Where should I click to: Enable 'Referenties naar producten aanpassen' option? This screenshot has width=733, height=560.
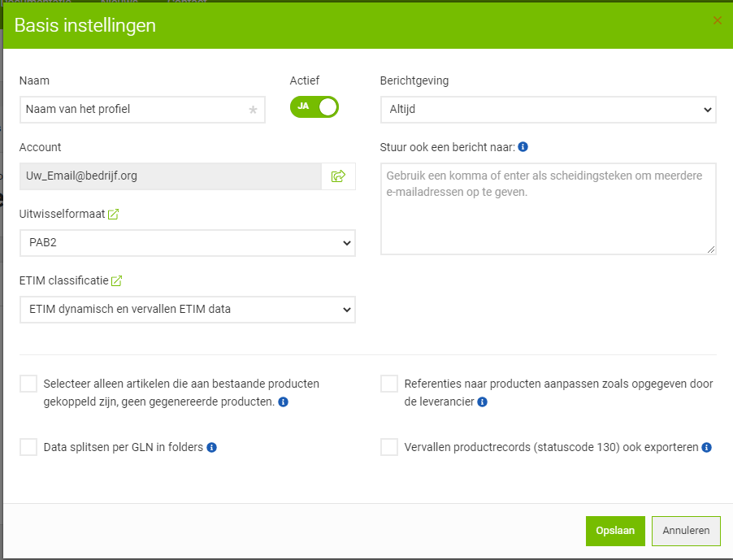pyautogui.click(x=388, y=383)
